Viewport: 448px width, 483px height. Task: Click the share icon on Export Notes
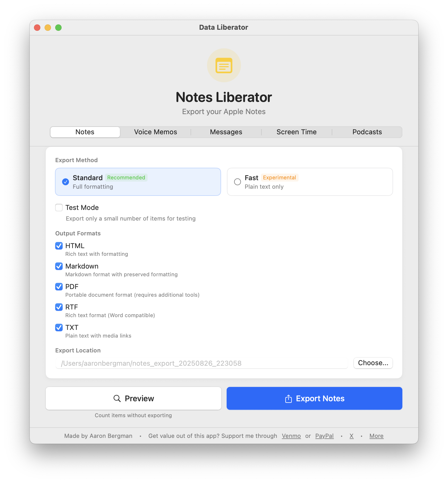[x=288, y=399]
